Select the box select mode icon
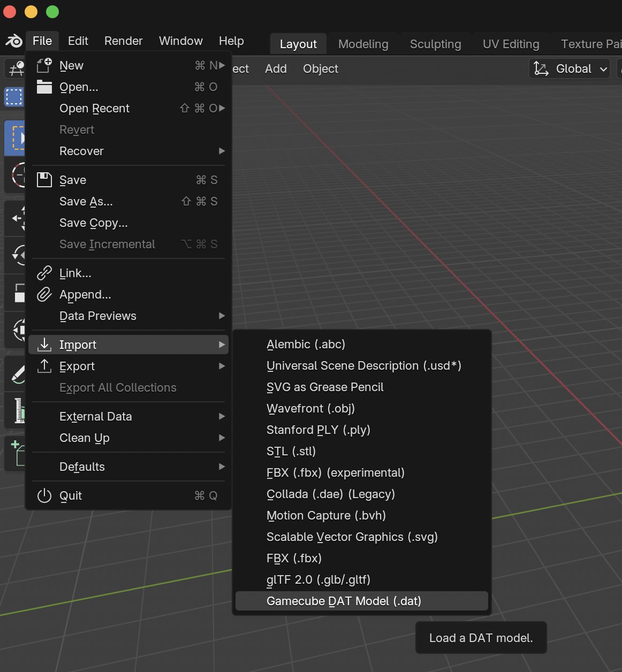Screen dimensions: 622x672 click(x=14, y=97)
